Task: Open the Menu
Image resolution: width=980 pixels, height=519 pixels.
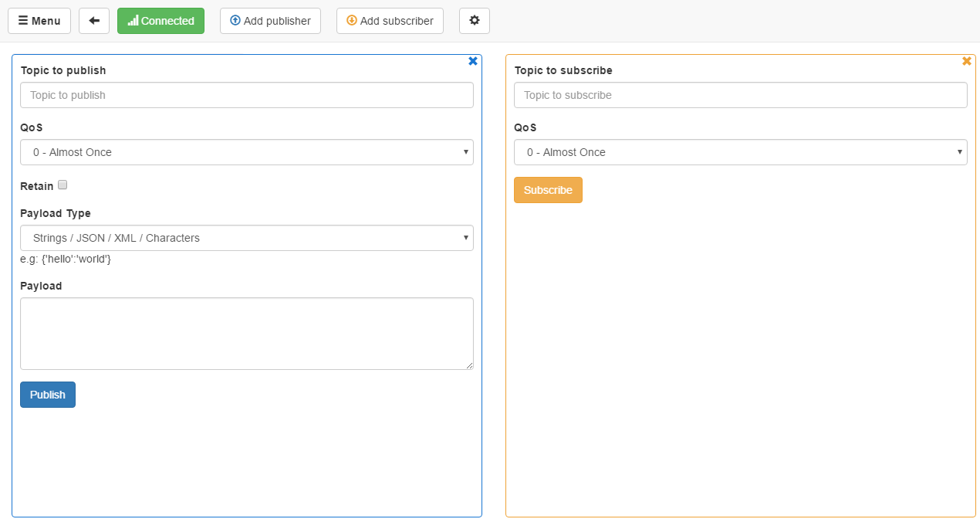Action: click(x=39, y=21)
